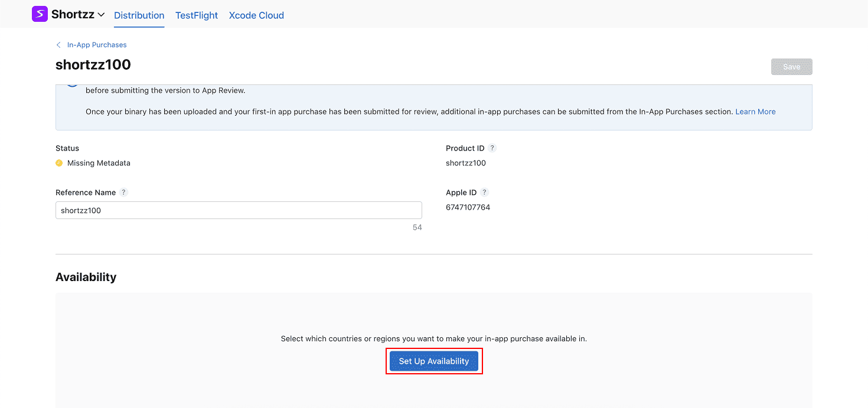Click the Missing Metadata status text

99,163
